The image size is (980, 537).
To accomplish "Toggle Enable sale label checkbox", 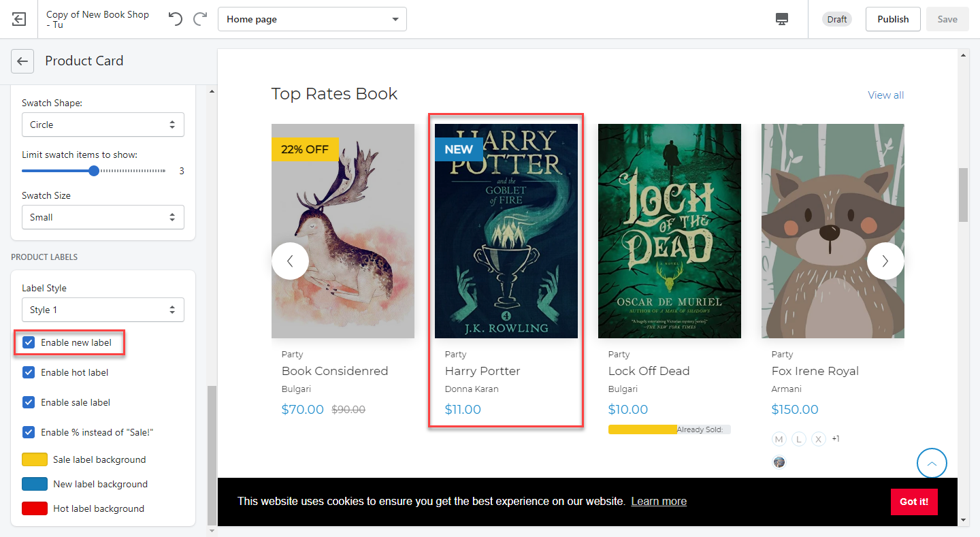I will (x=29, y=402).
